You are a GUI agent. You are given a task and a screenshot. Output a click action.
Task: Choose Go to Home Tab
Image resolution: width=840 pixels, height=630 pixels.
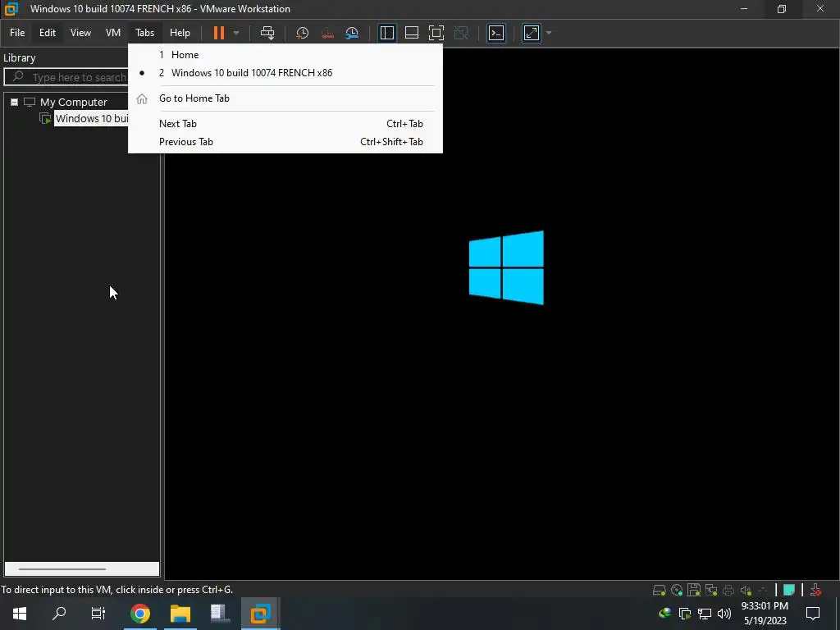285,98
